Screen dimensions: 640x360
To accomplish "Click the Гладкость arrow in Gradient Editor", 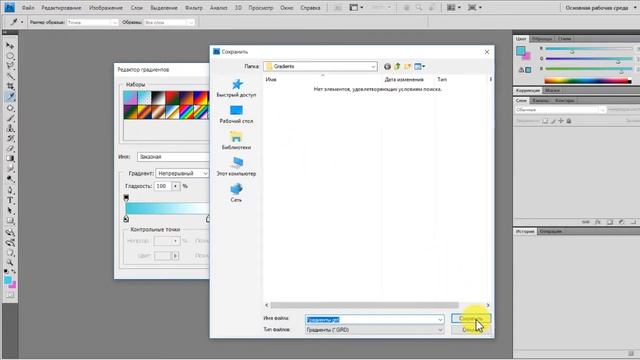I will 176,186.
